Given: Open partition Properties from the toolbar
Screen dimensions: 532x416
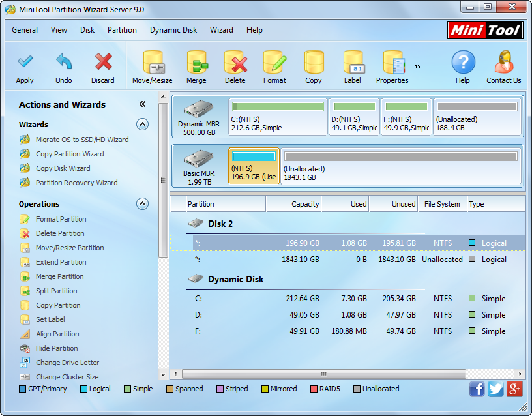Looking at the screenshot, I should (393, 62).
